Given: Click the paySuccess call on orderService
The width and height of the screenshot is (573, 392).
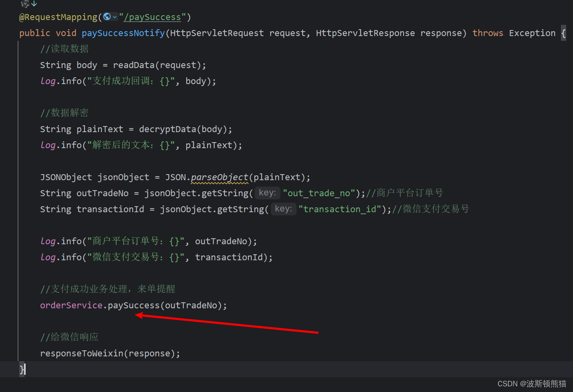Looking at the screenshot, I should click(x=134, y=306).
